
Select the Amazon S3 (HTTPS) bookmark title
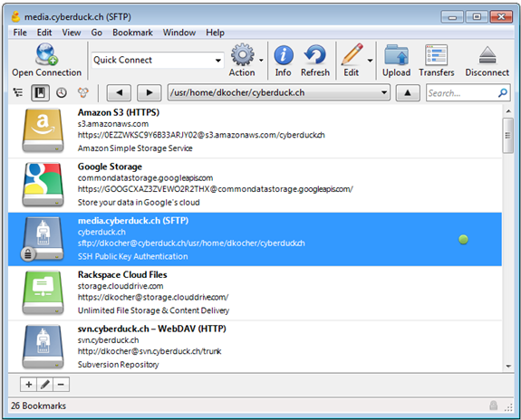pos(119,112)
